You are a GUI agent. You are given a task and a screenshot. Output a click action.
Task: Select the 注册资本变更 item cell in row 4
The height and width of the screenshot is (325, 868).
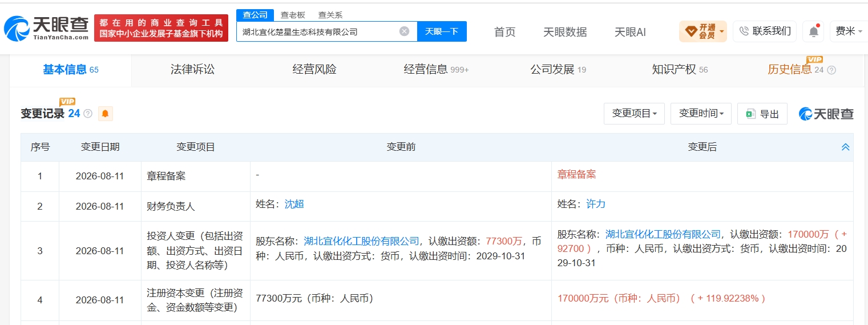[x=196, y=300]
